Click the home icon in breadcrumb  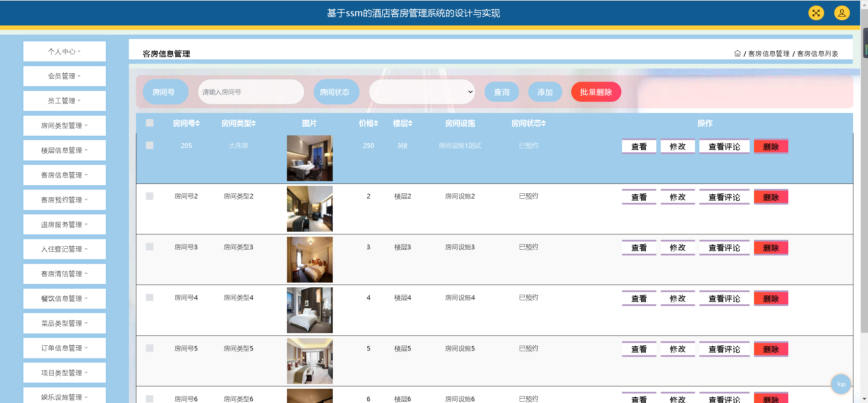[x=737, y=54]
